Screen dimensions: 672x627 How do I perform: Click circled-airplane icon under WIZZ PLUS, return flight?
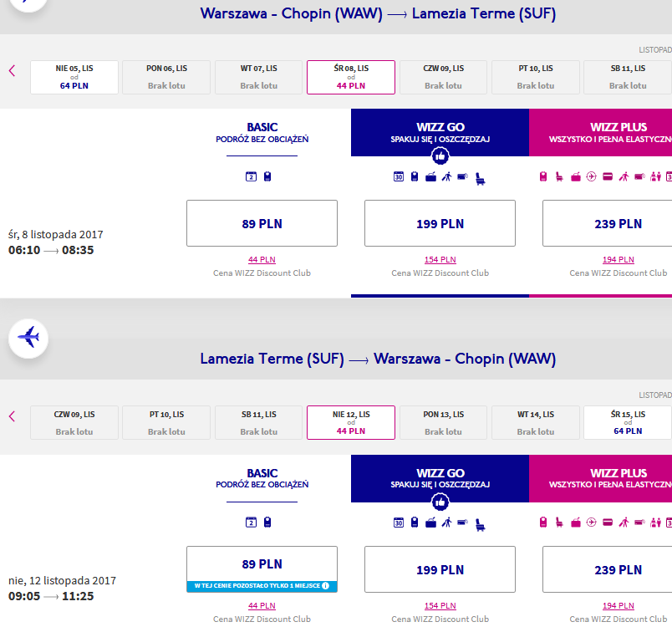coord(592,522)
